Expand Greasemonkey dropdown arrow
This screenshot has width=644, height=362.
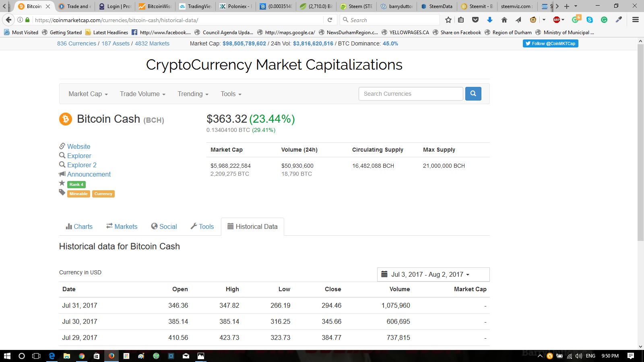(x=544, y=20)
